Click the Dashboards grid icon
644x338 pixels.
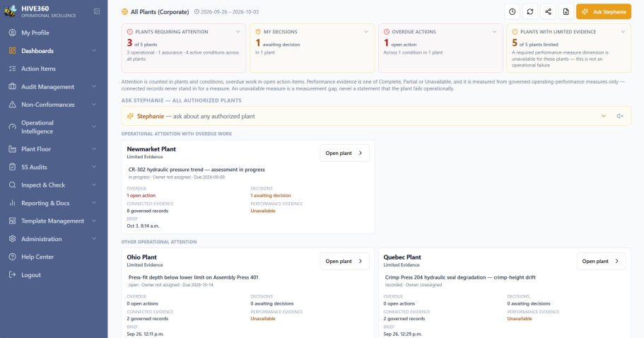pyautogui.click(x=12, y=51)
